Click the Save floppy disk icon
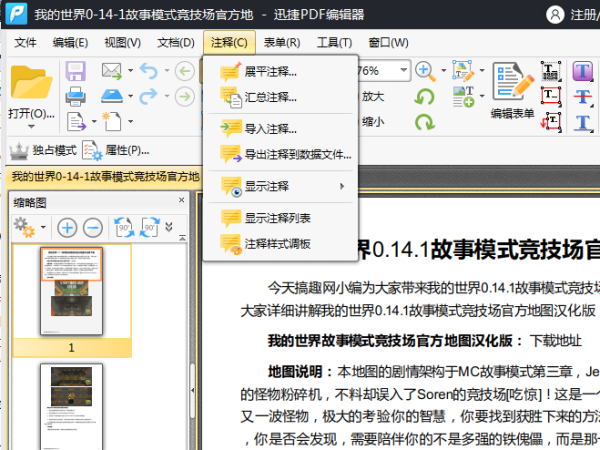 pos(75,71)
